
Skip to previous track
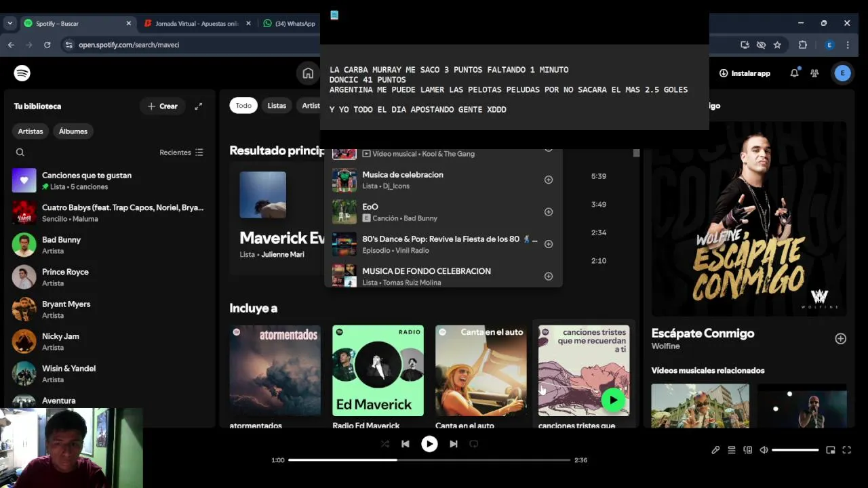point(406,444)
